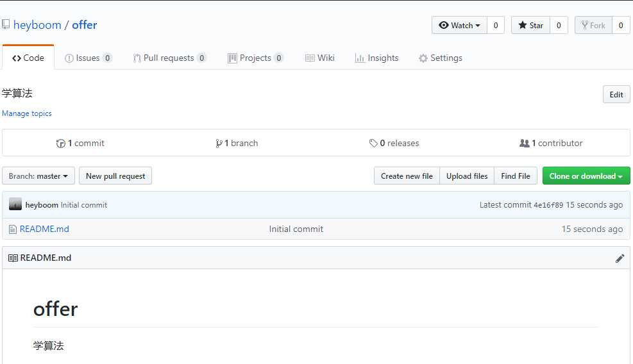
Task: Click the '15 seconds ago' in README.md row
Action: (592, 229)
